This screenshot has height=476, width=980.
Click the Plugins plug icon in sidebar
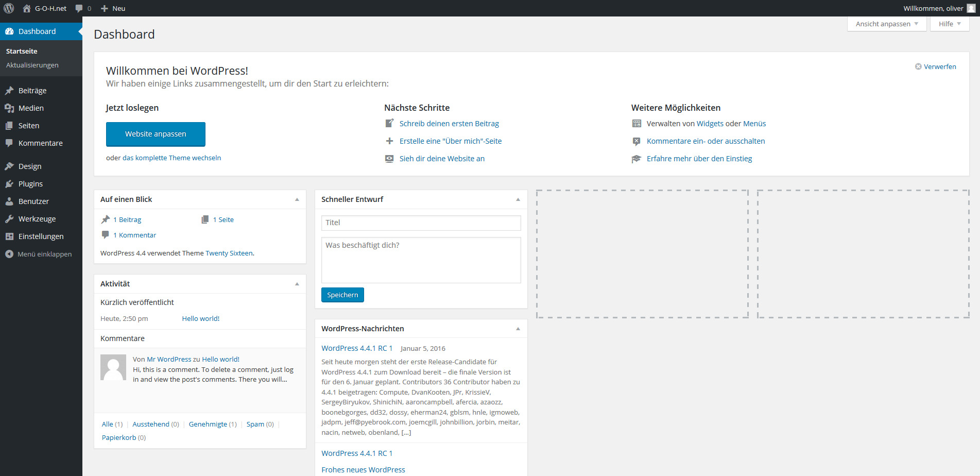pyautogui.click(x=9, y=184)
